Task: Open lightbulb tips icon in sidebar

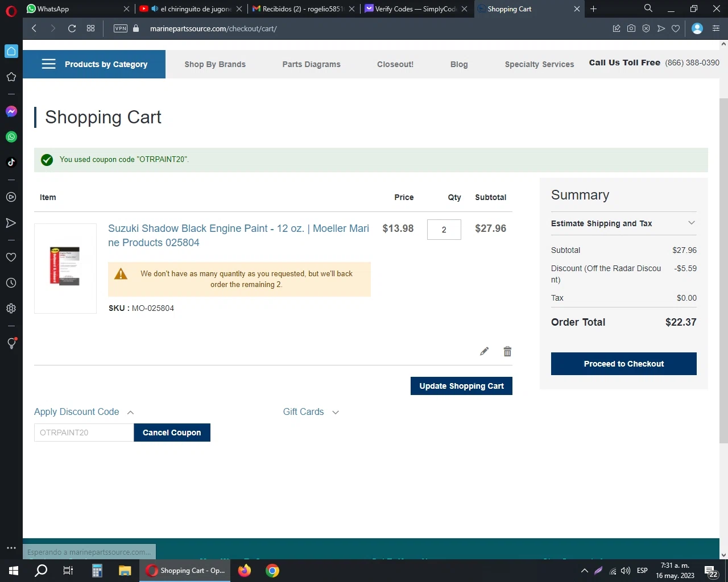Action: click(11, 343)
